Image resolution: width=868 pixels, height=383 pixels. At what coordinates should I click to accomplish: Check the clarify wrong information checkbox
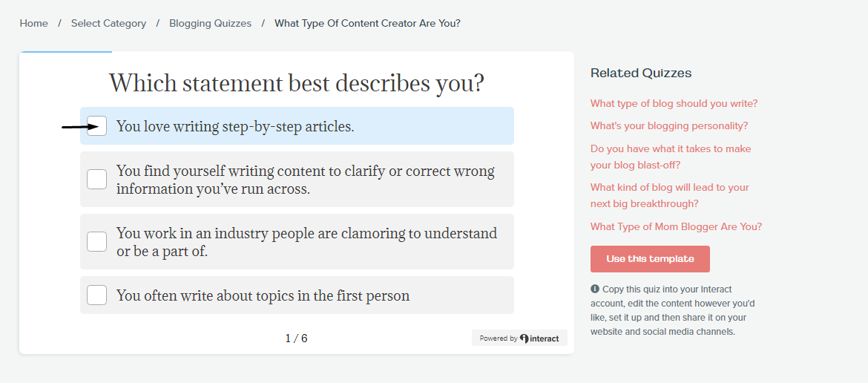97,180
